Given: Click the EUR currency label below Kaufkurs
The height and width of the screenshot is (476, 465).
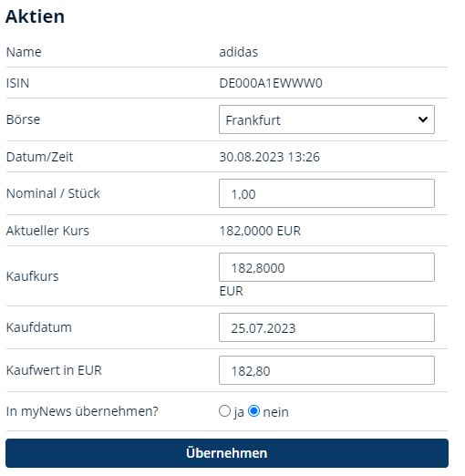Looking at the screenshot, I should tap(232, 291).
